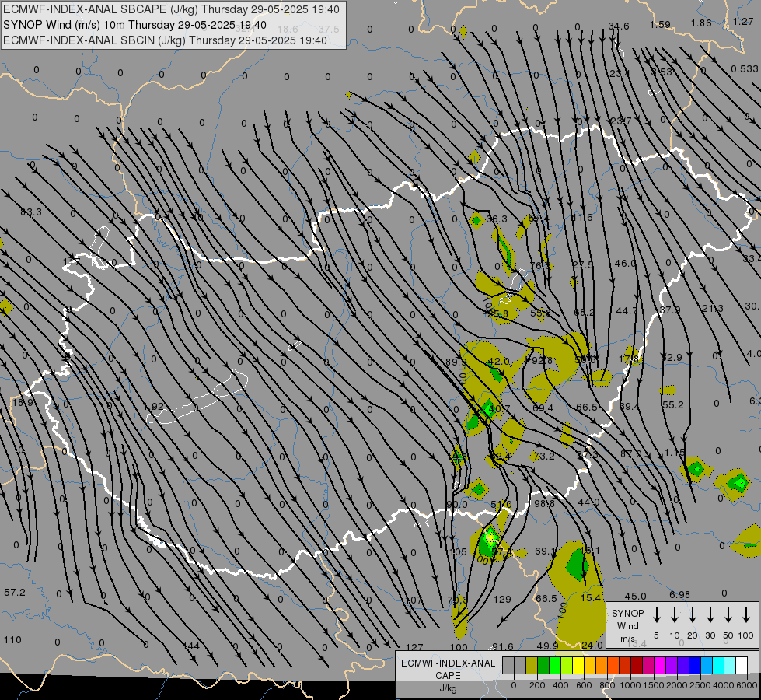Click the 'SYNOP' label in wind legend

coord(627,613)
